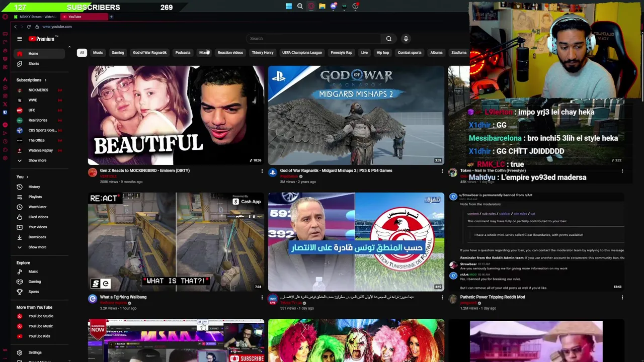Select the Reaction videos chip
The height and width of the screenshot is (362, 644).
click(230, 52)
